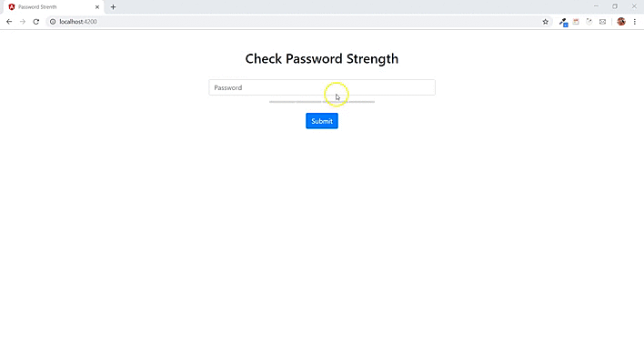Click the browser back arrow
Viewport: 644px width, 344px height.
(x=9, y=22)
